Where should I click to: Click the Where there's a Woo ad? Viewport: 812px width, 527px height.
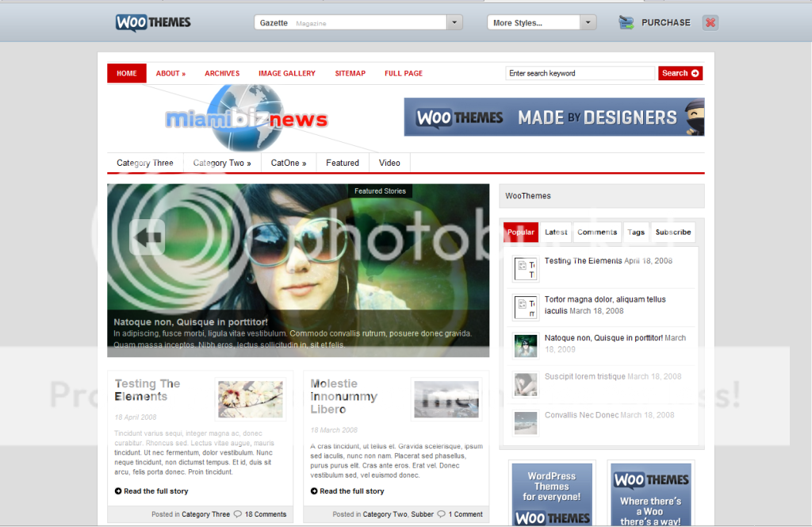(x=651, y=494)
